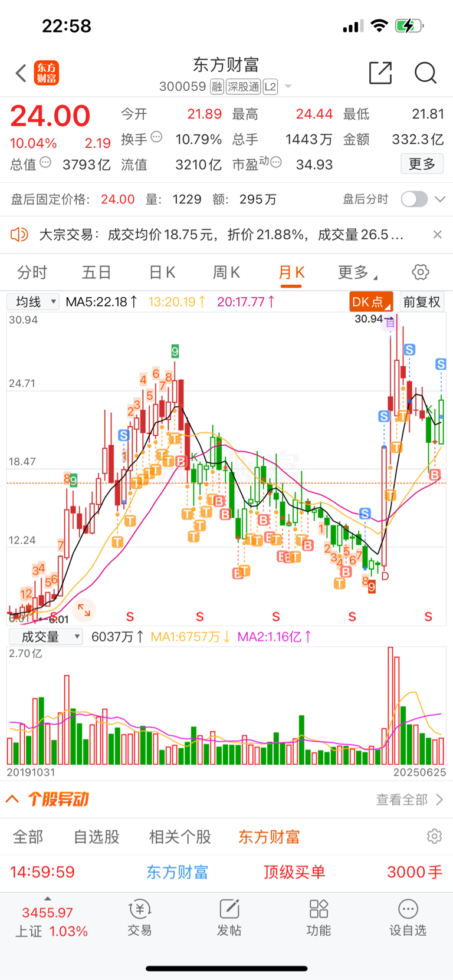
Task: Tap the 顶级买单 alert label
Action: tap(294, 872)
